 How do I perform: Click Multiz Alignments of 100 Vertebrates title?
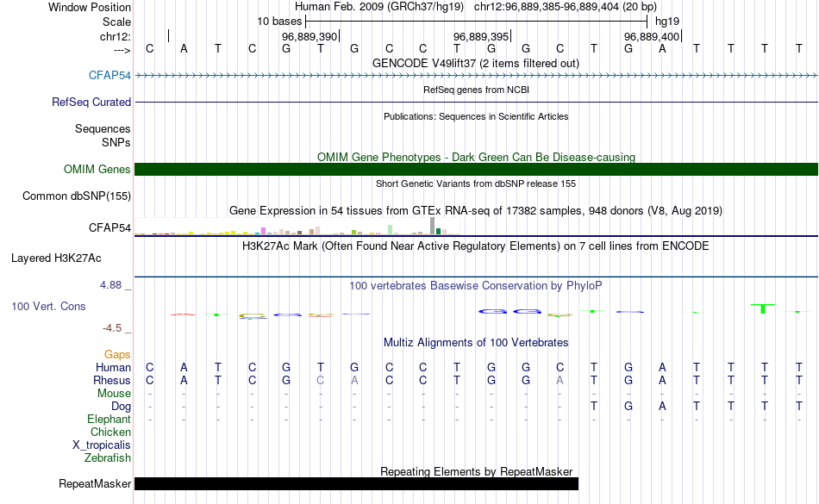(x=476, y=342)
